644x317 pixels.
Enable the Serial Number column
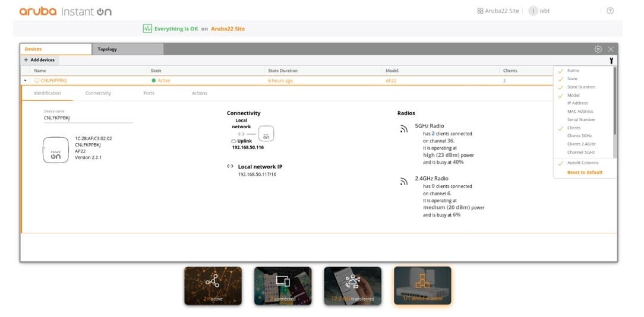[x=581, y=119]
